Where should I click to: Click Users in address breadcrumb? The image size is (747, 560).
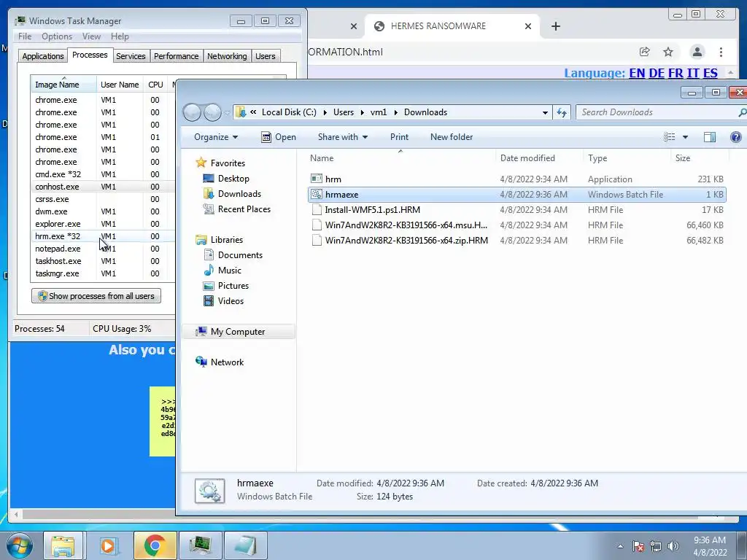click(x=344, y=112)
